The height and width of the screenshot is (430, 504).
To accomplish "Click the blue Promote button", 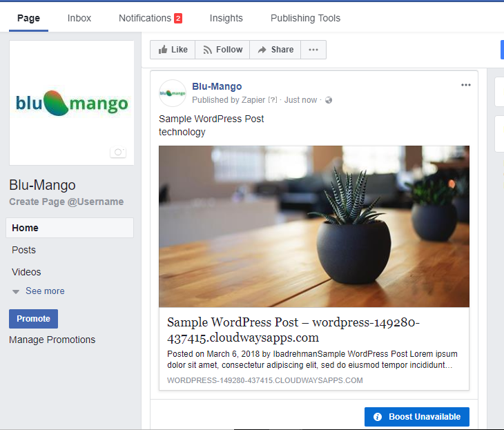I will [33, 319].
